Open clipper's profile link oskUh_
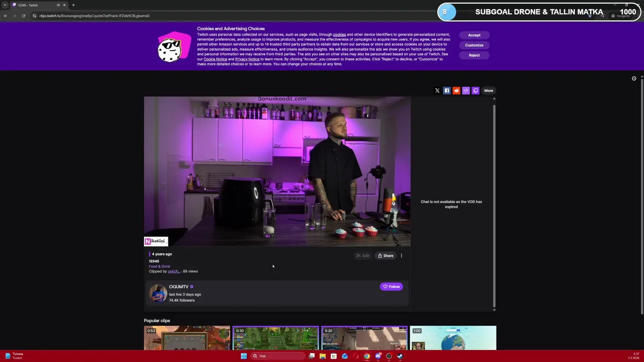This screenshot has height=362, width=644. click(x=174, y=271)
